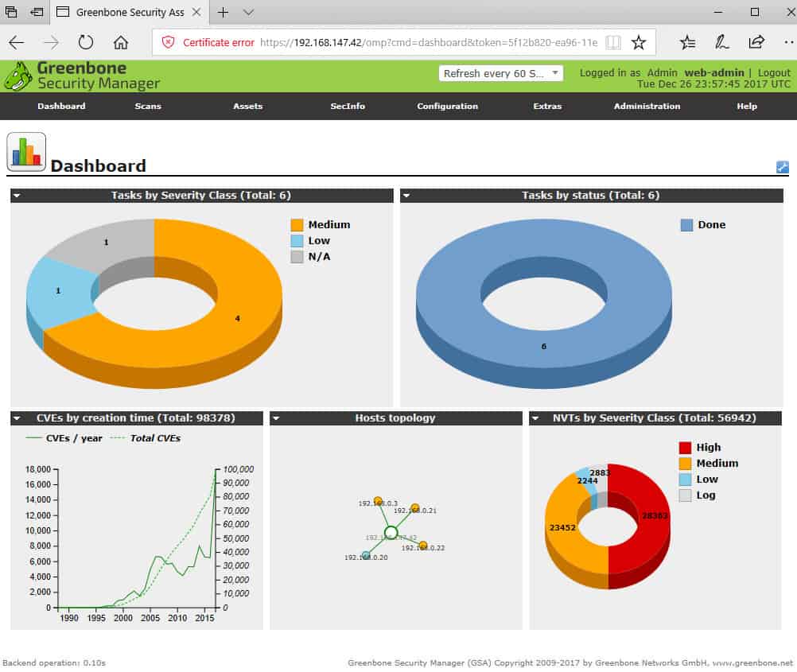Image resolution: width=797 pixels, height=672 pixels.
Task: Open reading view from the address bar
Action: tap(613, 42)
